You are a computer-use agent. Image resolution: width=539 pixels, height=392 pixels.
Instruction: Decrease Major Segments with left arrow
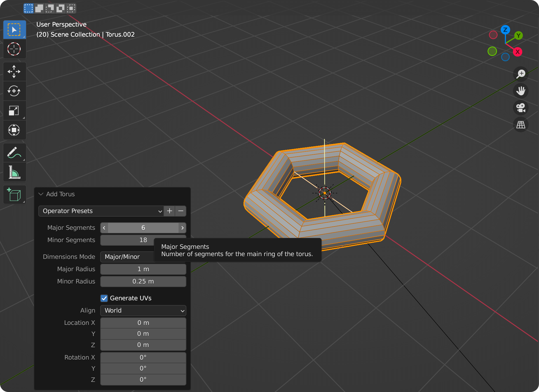104,228
